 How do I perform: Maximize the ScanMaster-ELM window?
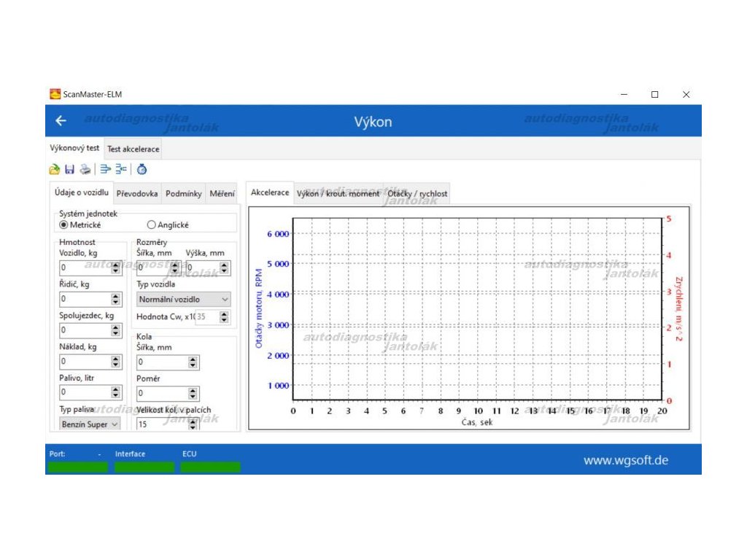click(x=655, y=94)
